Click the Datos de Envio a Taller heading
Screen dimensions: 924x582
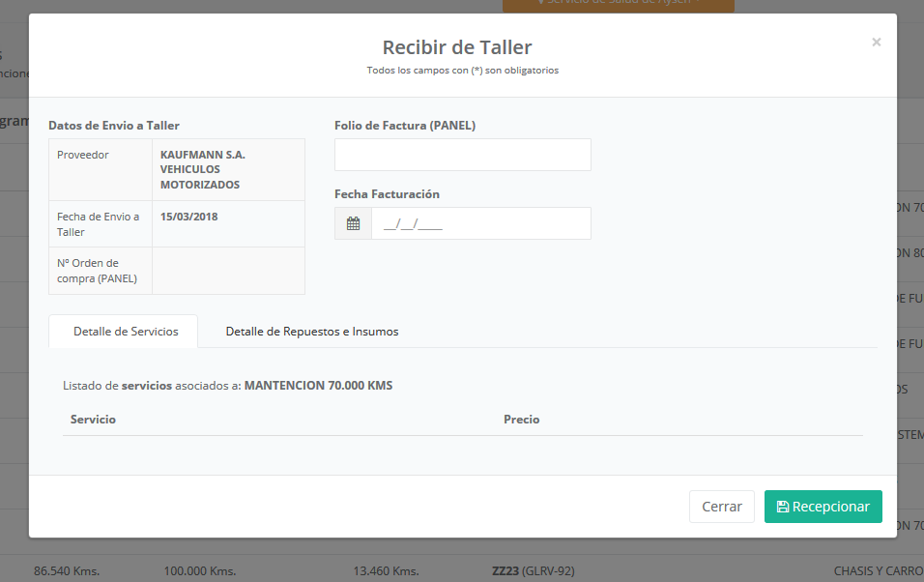click(x=114, y=126)
